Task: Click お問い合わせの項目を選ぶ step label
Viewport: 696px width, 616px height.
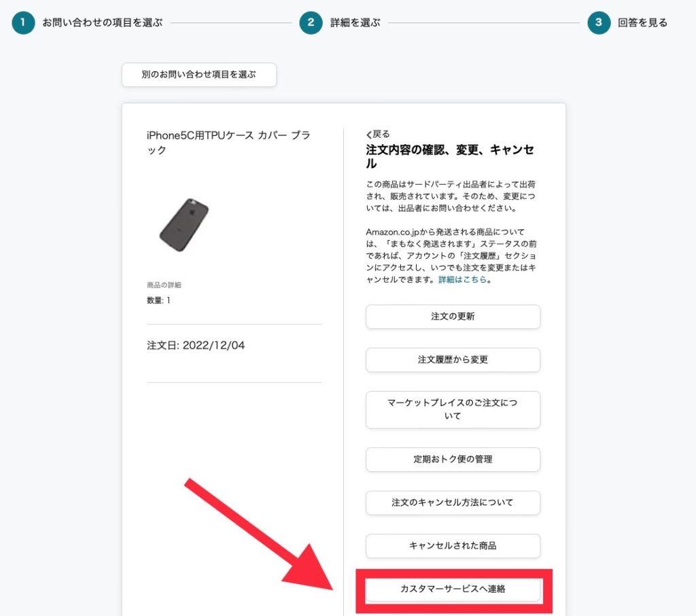Action: [103, 22]
